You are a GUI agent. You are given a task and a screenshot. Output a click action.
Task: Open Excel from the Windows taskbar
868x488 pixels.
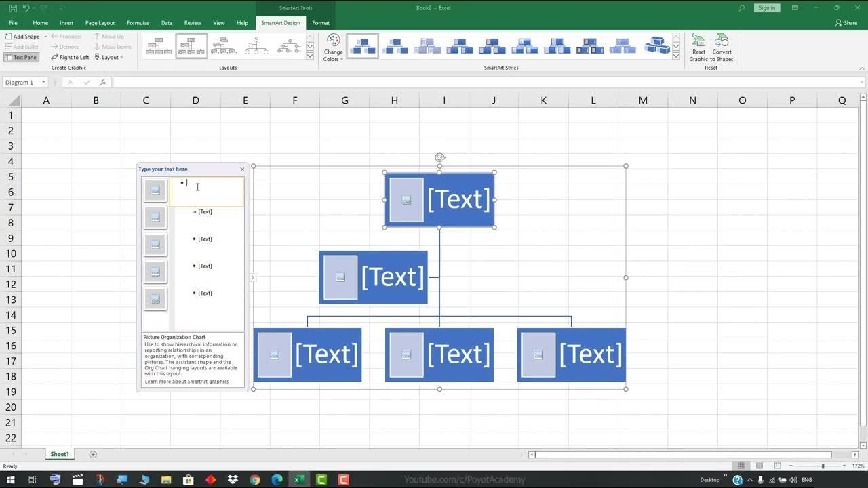click(298, 480)
